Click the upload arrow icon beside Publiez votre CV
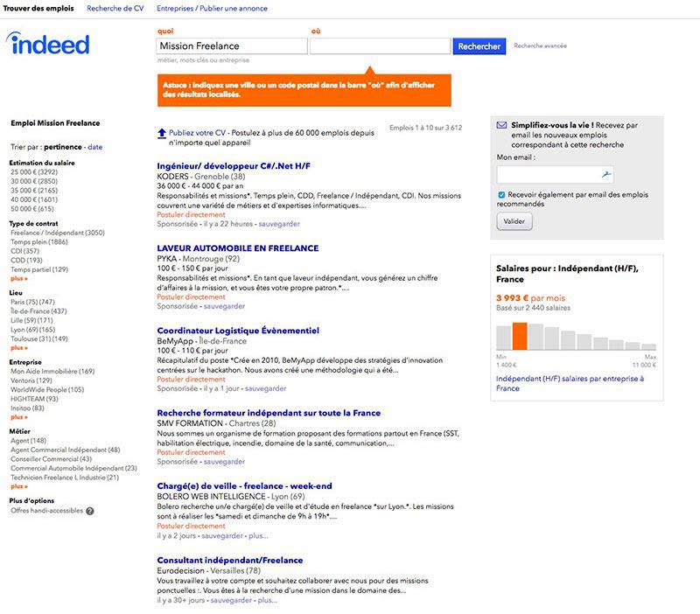The height and width of the screenshot is (614, 700). click(162, 133)
